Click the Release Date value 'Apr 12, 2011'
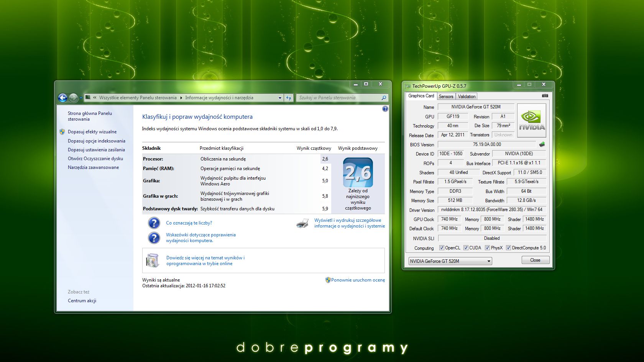 coord(453,135)
